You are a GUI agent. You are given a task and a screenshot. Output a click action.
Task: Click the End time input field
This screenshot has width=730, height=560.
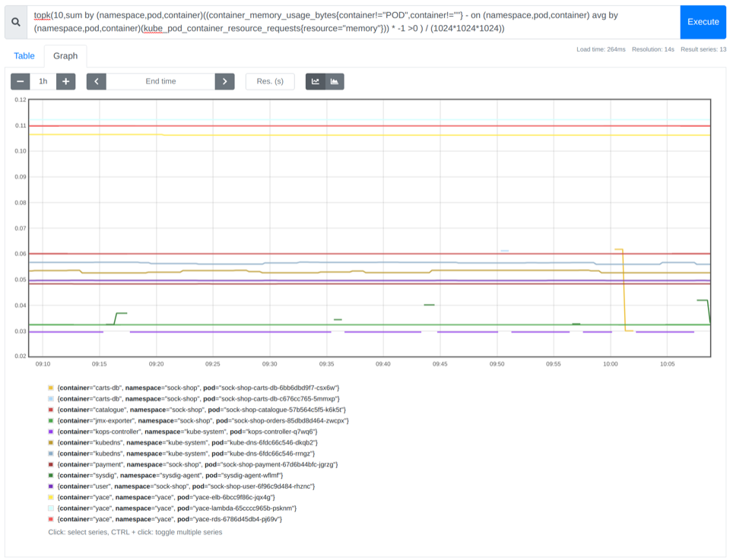[x=159, y=81]
